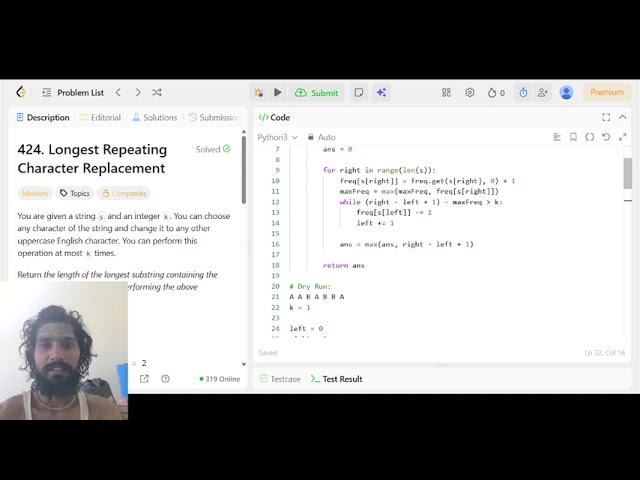Go to the previous problem arrow
This screenshot has width=640, height=480.
pyautogui.click(x=118, y=93)
